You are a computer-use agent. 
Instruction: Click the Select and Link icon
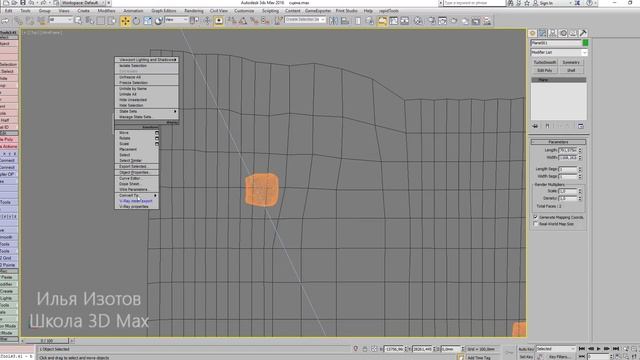(19, 21)
